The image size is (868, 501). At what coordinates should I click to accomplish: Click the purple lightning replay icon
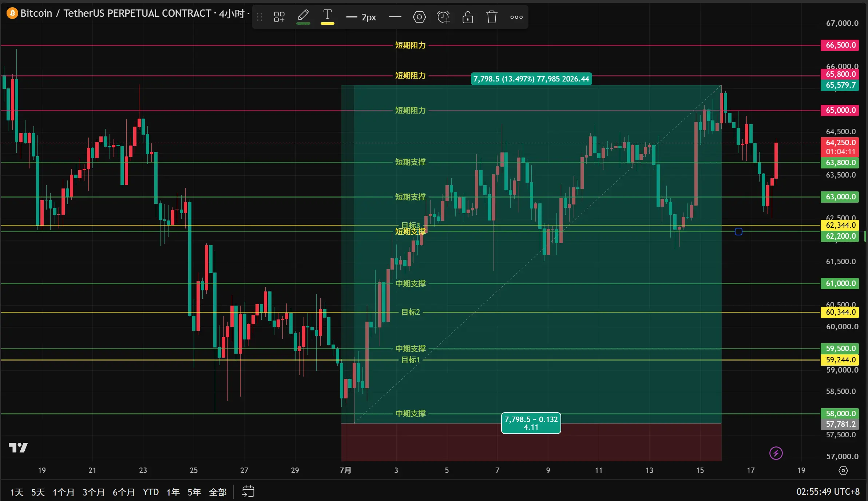(776, 453)
